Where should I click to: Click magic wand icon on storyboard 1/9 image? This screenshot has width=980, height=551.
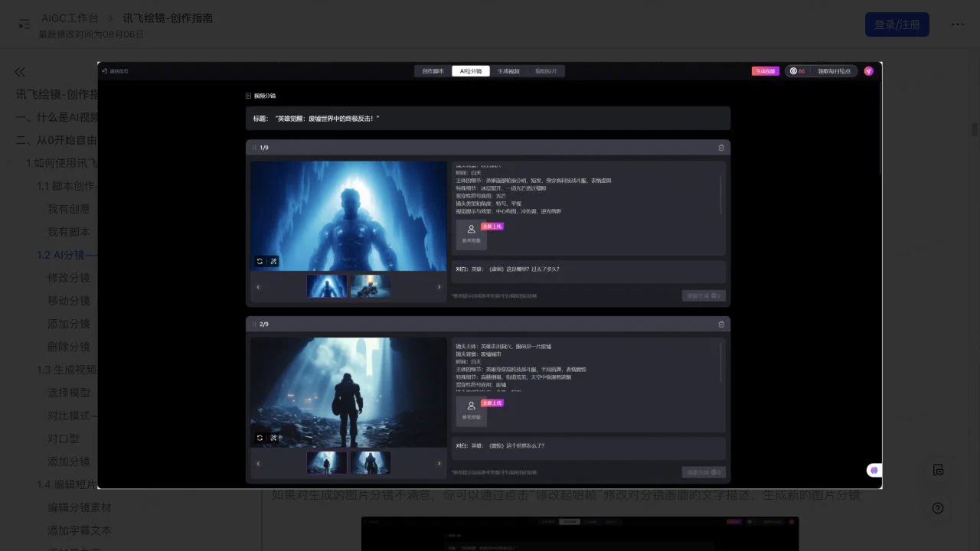click(273, 262)
